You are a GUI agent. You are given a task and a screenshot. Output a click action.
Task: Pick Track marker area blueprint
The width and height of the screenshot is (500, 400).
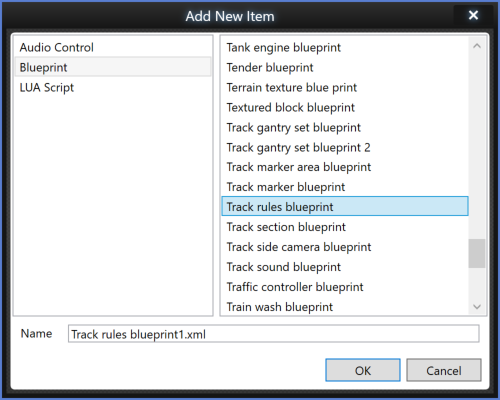coord(345,167)
